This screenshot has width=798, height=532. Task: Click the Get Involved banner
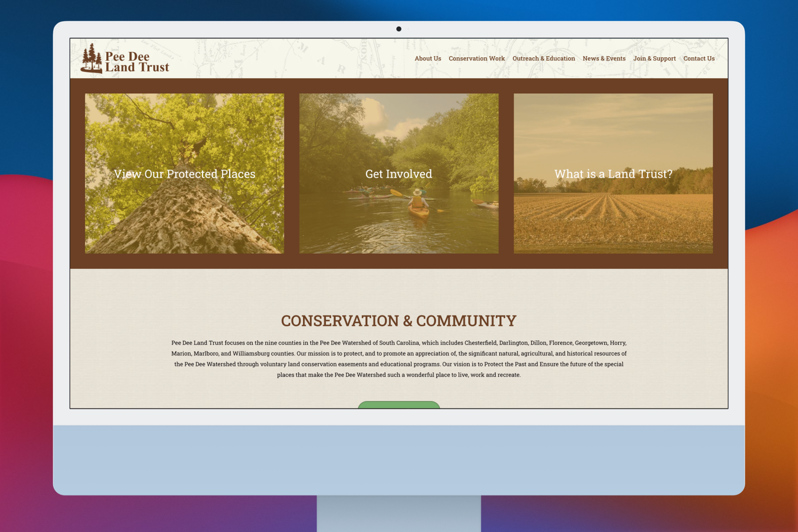click(398, 174)
